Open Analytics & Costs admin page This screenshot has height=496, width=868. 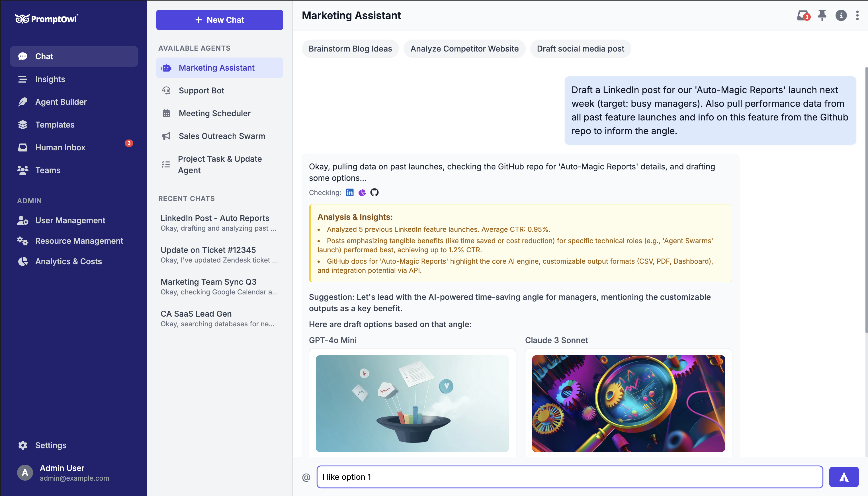coord(68,261)
